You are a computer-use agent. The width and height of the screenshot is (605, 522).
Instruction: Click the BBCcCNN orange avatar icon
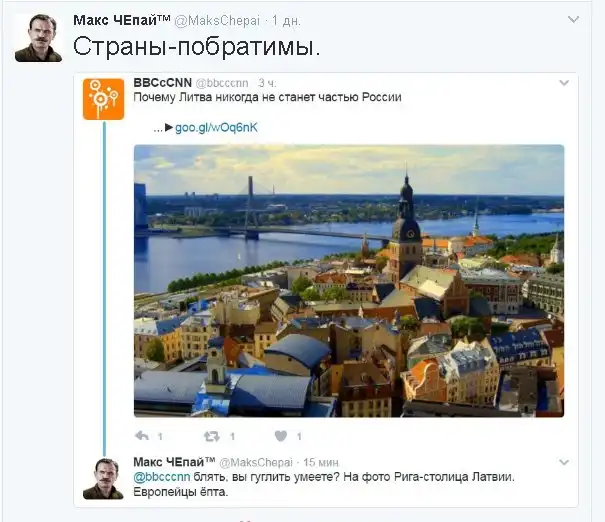pyautogui.click(x=103, y=99)
